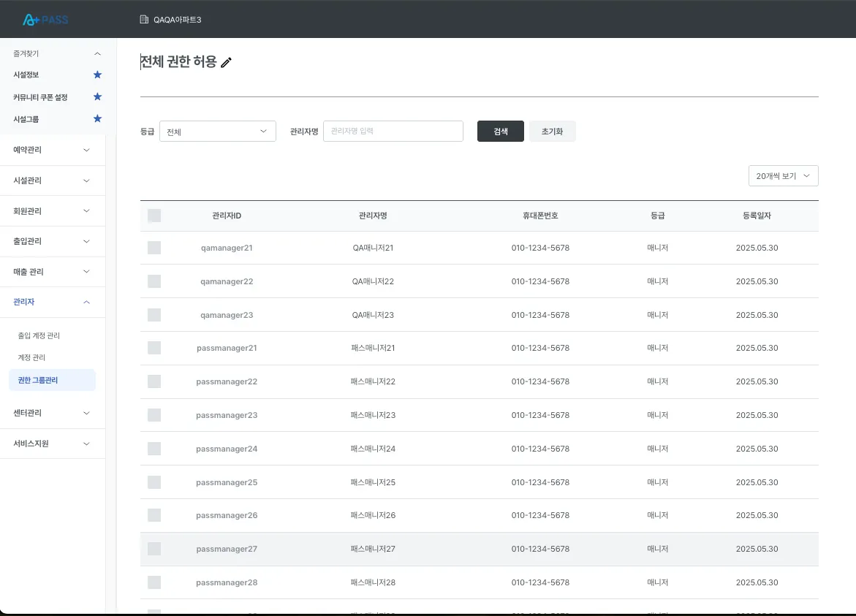This screenshot has height=616, width=856.
Task: Click the A+ PASS logo
Action: click(x=45, y=20)
